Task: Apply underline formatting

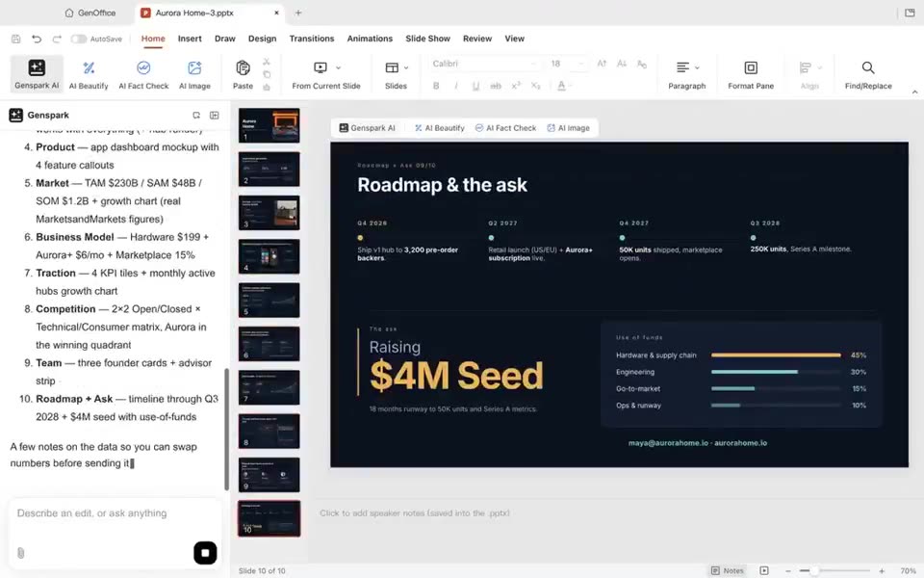Action: pos(475,86)
